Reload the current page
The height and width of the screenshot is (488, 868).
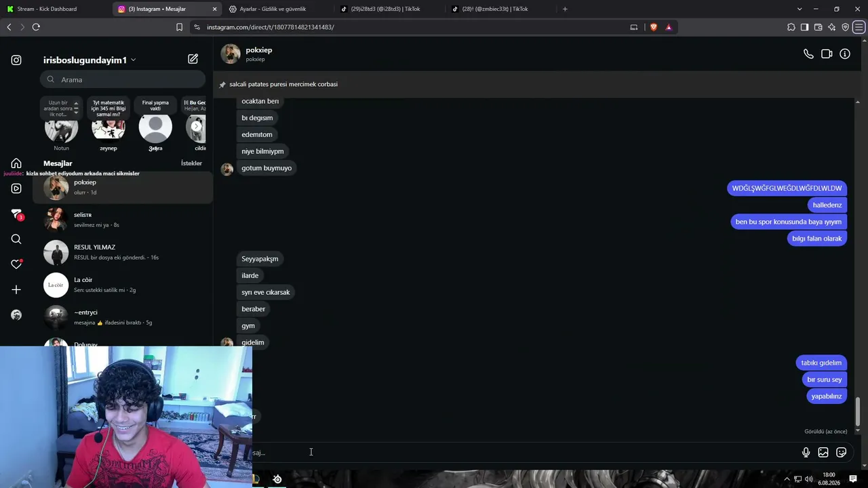coord(36,27)
